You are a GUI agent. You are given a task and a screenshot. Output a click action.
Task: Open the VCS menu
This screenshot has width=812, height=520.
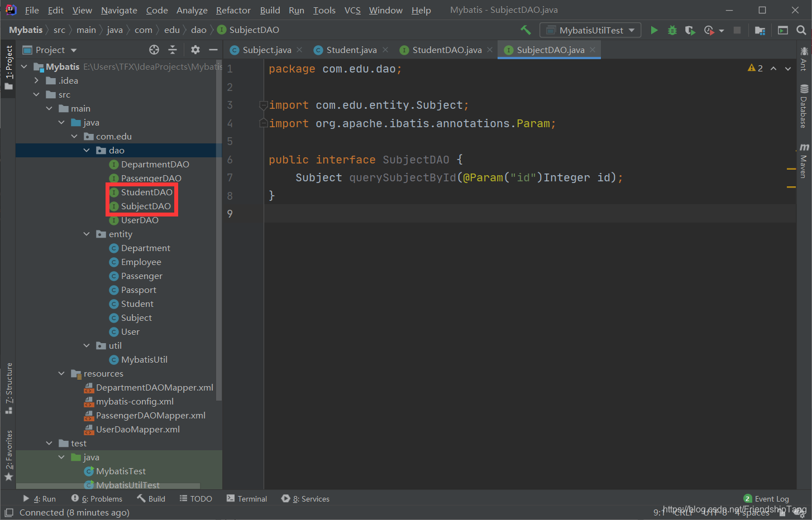coord(352,10)
